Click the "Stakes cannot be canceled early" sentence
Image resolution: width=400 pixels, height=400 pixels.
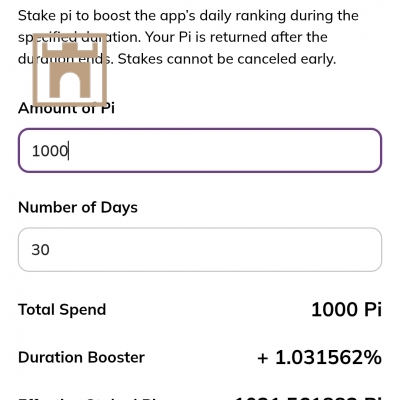(227, 59)
